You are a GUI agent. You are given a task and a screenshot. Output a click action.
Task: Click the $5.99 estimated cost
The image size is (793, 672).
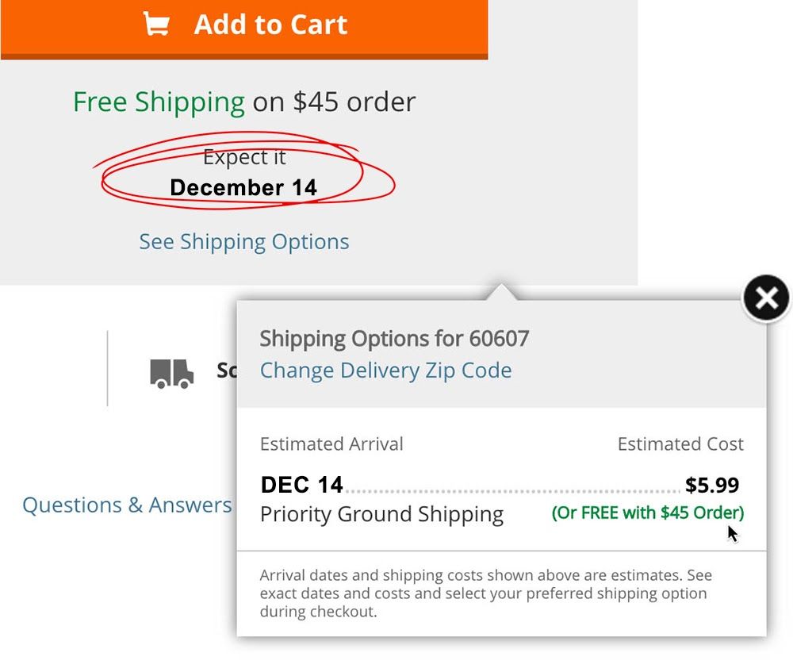[712, 485]
